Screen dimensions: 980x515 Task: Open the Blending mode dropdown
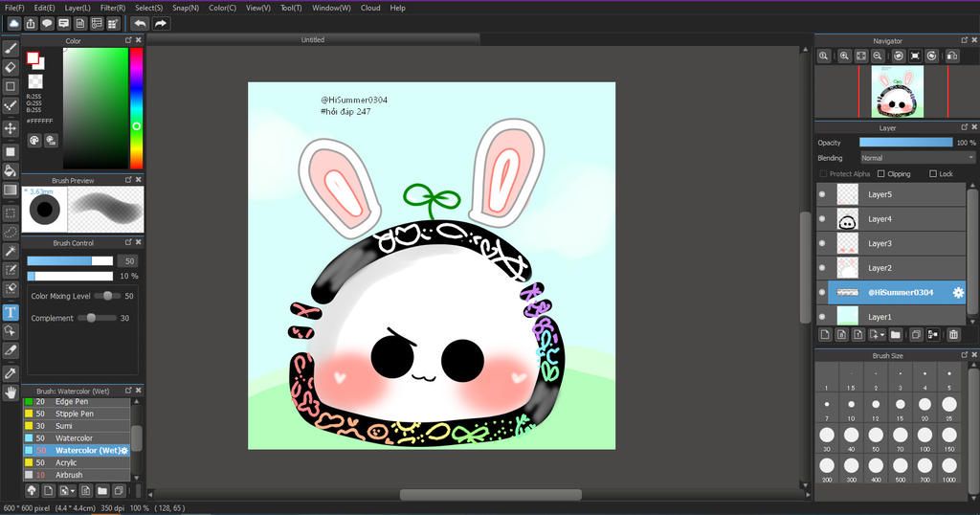918,158
